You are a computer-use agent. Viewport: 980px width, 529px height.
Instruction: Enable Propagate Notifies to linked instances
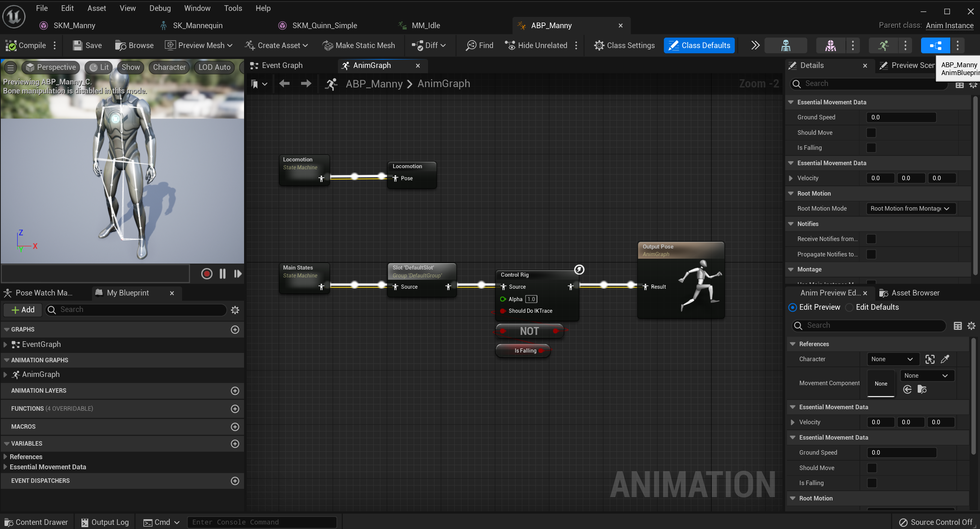(871, 254)
